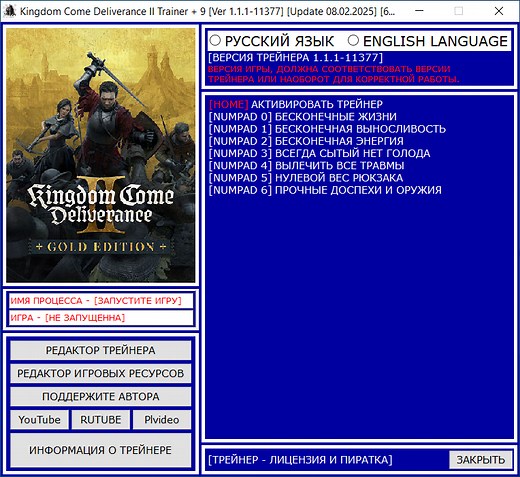The image size is (520, 477).
Task: Click [NUMPAD 0] БЕСКОНЕЧНЫЕ ЖИЗНИ line
Action: (303, 117)
